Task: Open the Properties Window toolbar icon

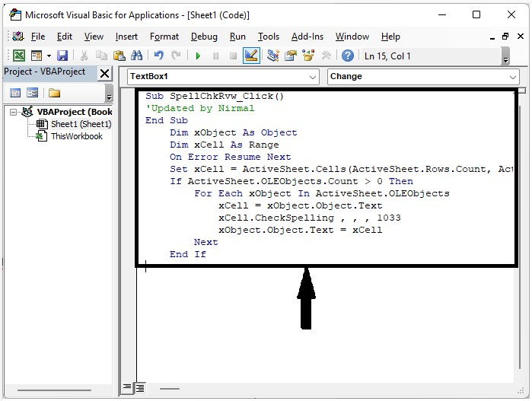Action: point(290,56)
